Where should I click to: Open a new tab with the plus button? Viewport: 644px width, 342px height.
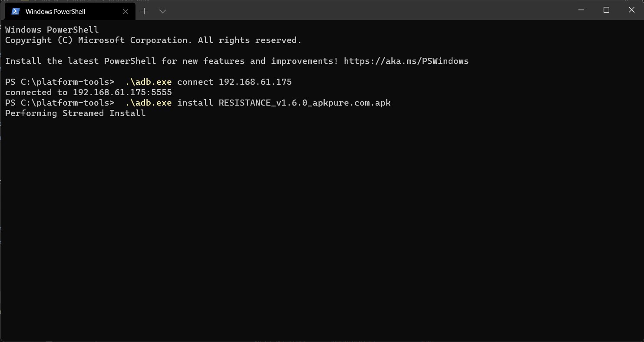[x=144, y=11]
